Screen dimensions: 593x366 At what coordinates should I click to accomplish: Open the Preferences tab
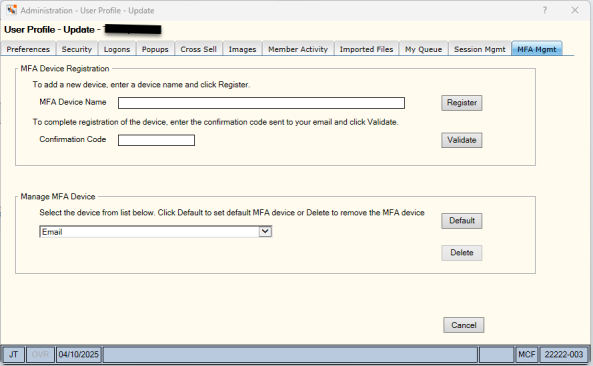pos(28,49)
